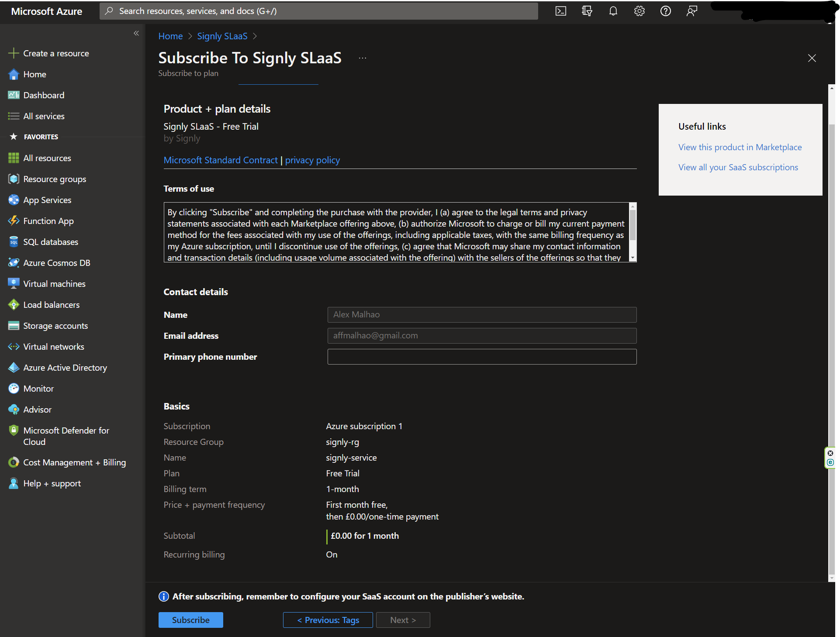Click the Virtual machines monitor icon

click(x=14, y=284)
